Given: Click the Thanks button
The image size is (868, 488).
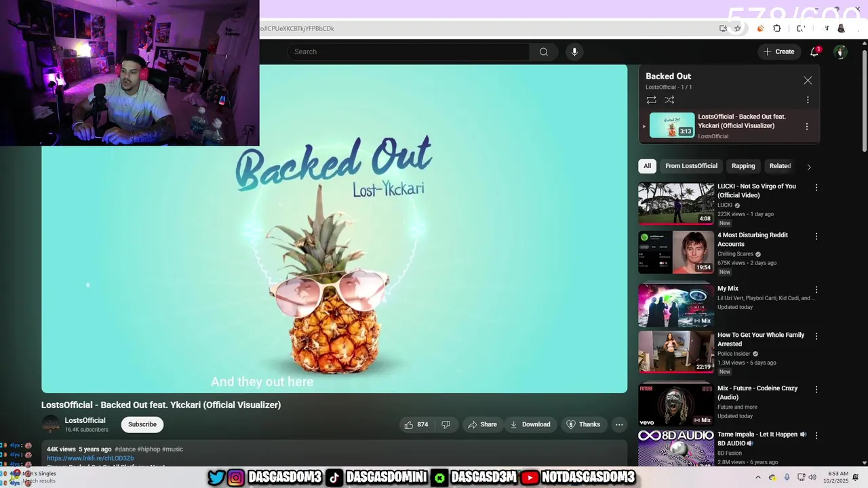Looking at the screenshot, I should tap(583, 424).
